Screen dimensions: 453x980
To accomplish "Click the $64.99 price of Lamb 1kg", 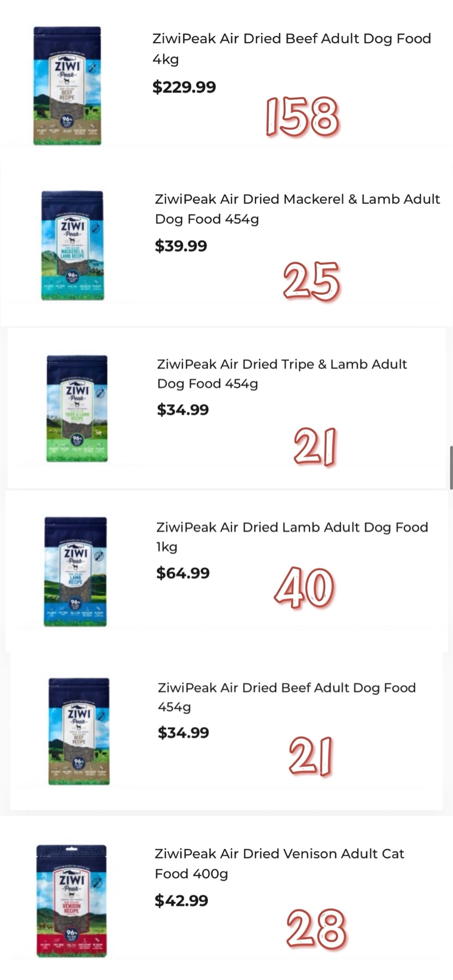I will pyautogui.click(x=183, y=573).
